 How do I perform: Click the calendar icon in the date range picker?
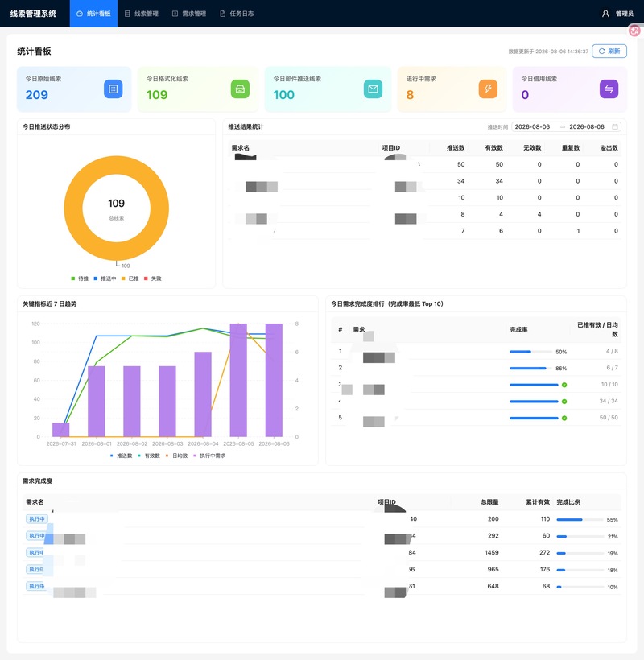tap(615, 126)
